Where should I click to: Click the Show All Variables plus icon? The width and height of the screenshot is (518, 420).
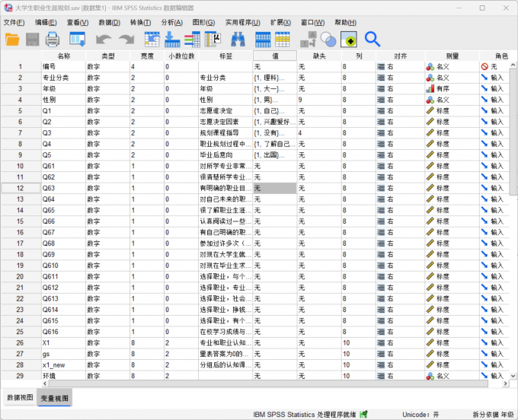[349, 40]
